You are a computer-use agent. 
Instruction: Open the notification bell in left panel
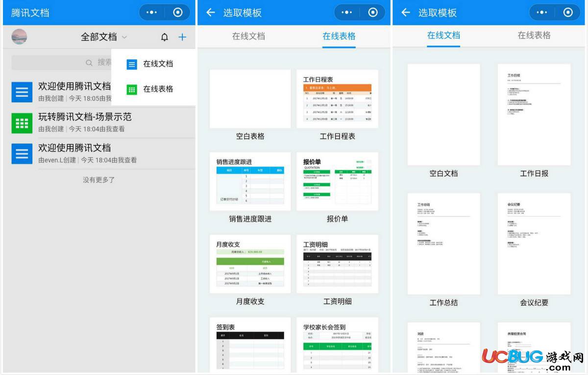pos(165,37)
